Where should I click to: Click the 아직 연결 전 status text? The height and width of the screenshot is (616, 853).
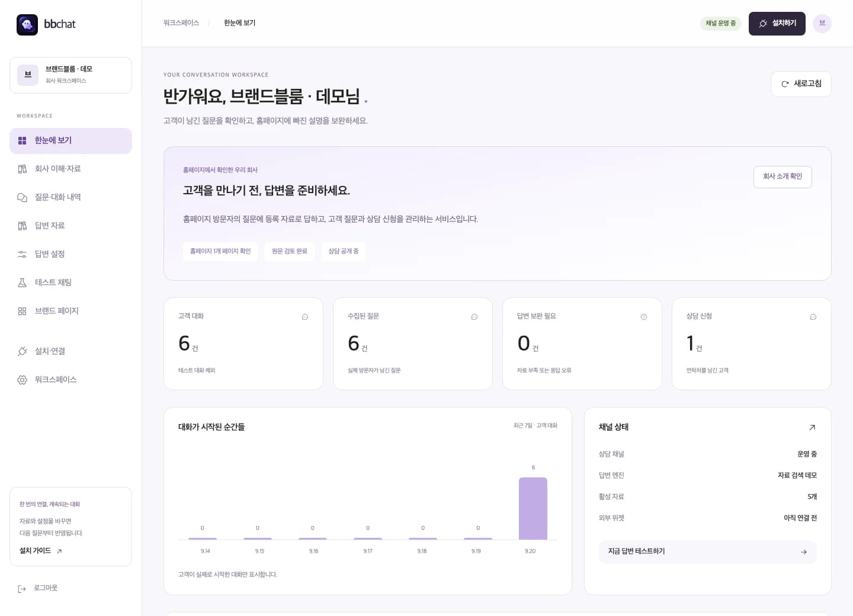tap(800, 518)
